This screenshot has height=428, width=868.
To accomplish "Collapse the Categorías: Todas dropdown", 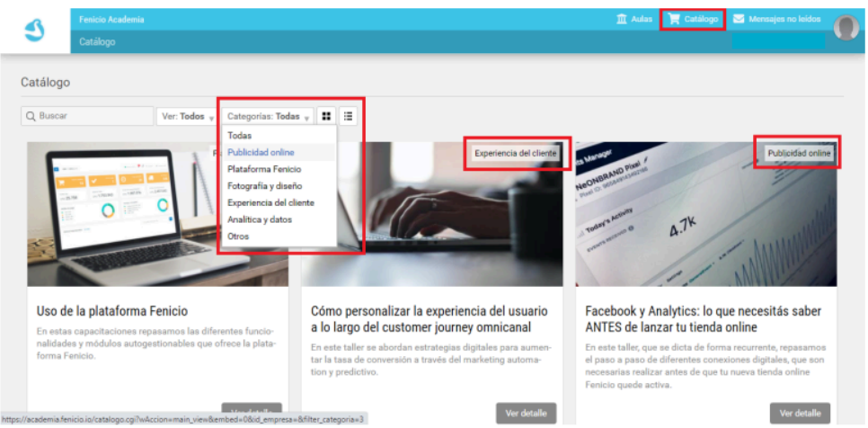I will [x=269, y=116].
